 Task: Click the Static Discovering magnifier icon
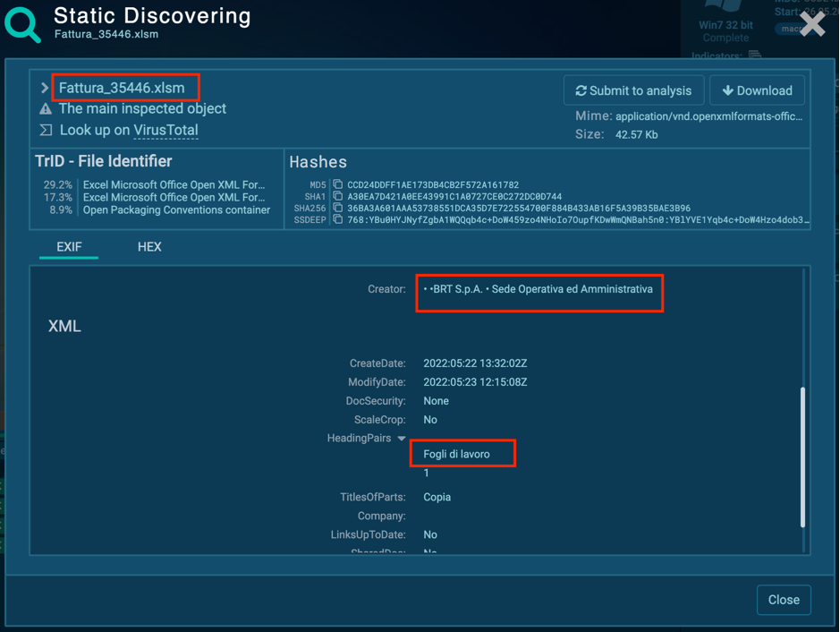click(23, 24)
